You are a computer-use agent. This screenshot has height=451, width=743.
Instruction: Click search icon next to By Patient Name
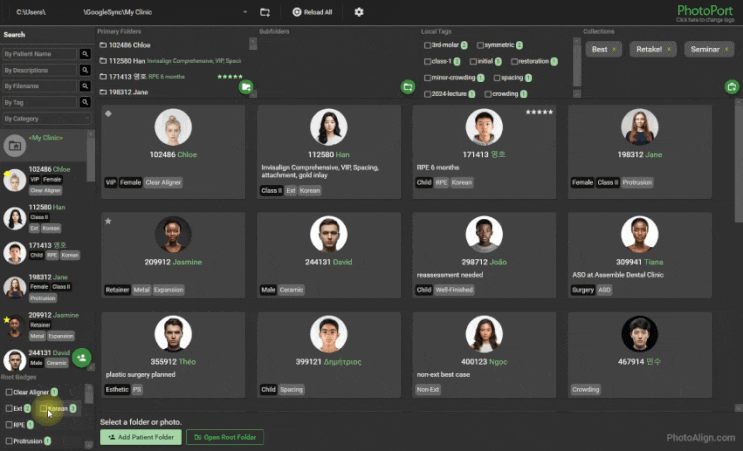point(85,54)
